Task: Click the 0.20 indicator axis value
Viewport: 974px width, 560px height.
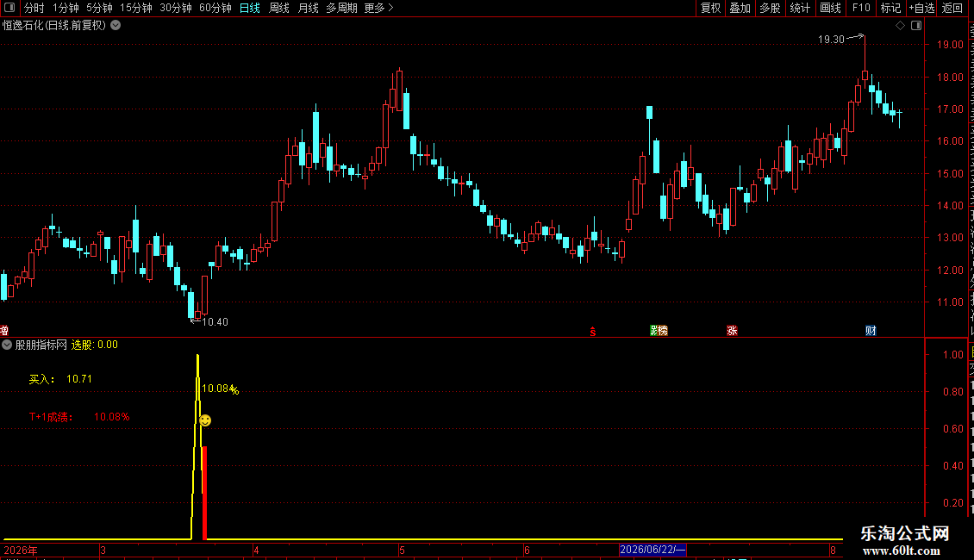Action: coord(952,503)
